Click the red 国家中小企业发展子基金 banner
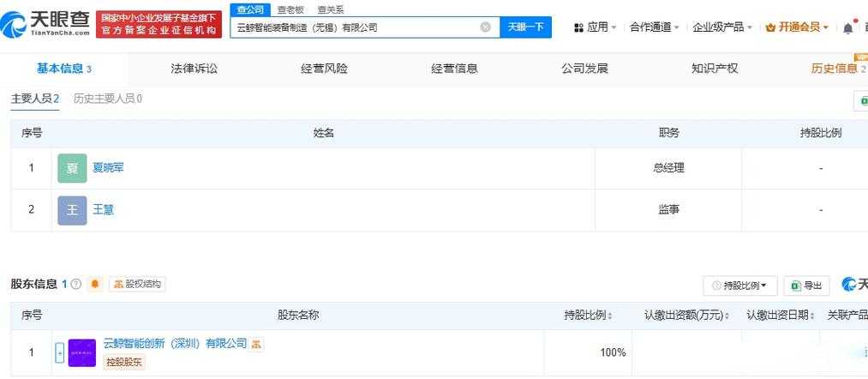Viewport: 868px width, 379px height. (159, 24)
